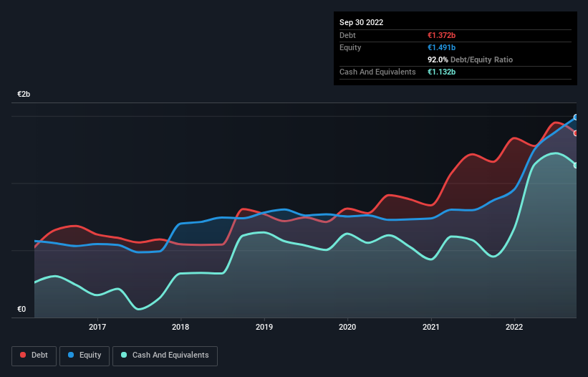Click the 2017 axis label

pyautogui.click(x=97, y=327)
